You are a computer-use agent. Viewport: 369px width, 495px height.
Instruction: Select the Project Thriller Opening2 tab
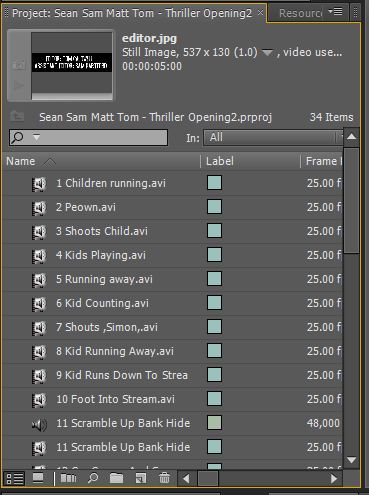[132, 13]
